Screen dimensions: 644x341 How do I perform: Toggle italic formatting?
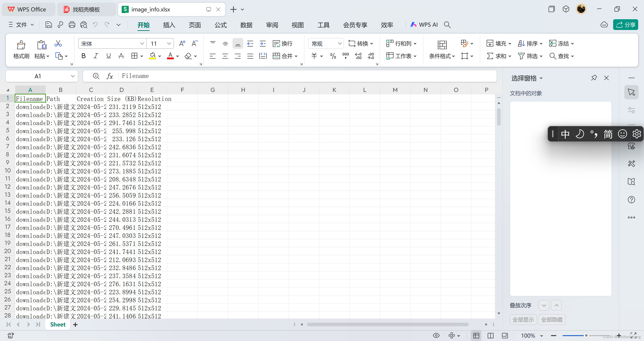click(96, 56)
